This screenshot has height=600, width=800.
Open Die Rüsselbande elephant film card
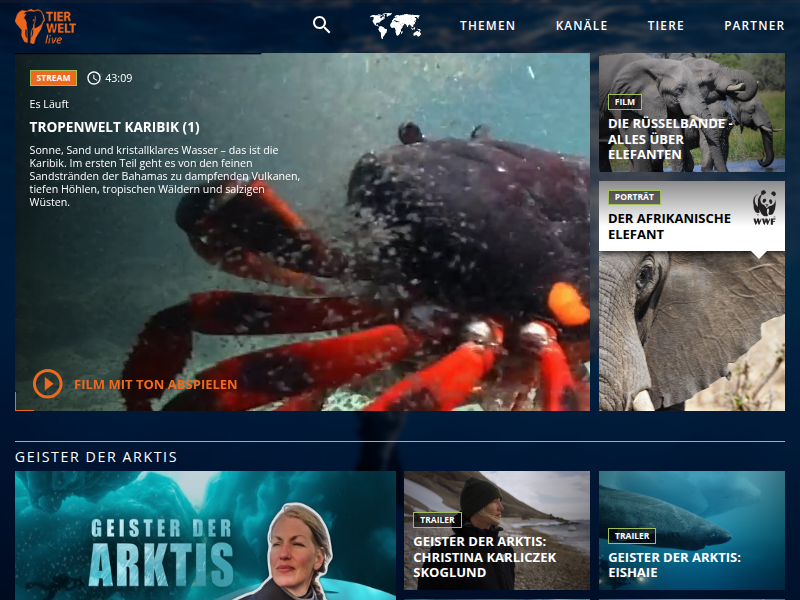coord(691,112)
